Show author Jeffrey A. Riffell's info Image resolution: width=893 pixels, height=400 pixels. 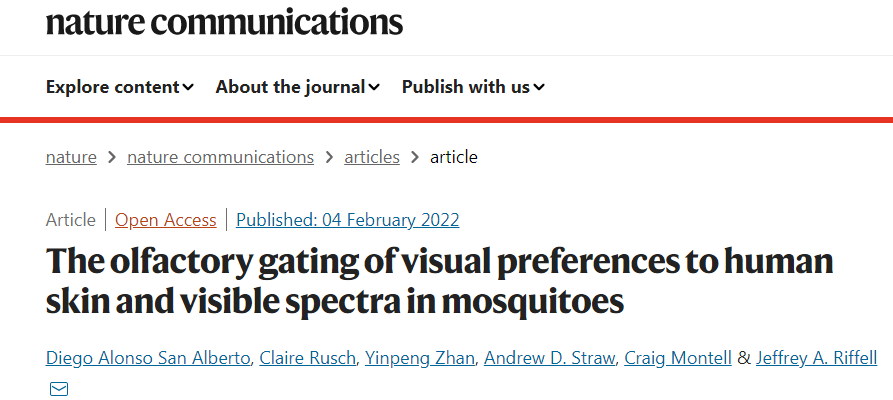tap(816, 359)
